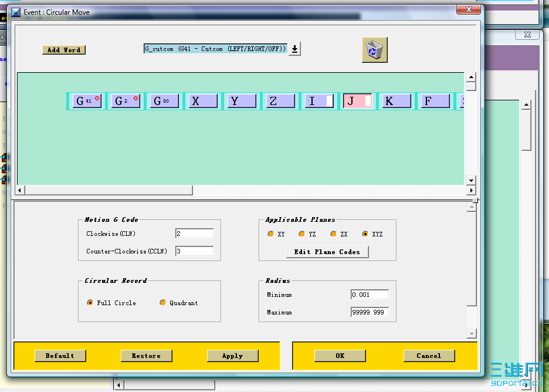
Task: Click block area scroll right arrow
Action: coord(471,190)
